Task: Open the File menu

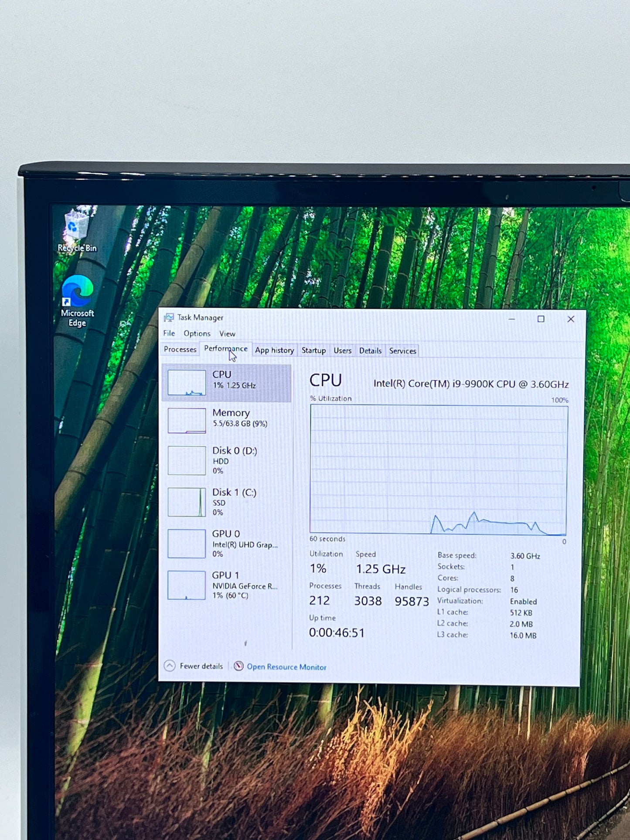Action: point(169,333)
